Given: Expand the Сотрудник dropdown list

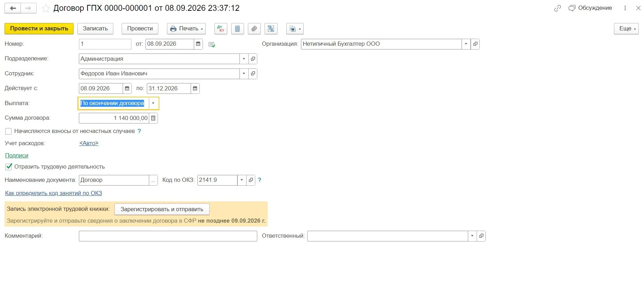Looking at the screenshot, I should click(244, 74).
